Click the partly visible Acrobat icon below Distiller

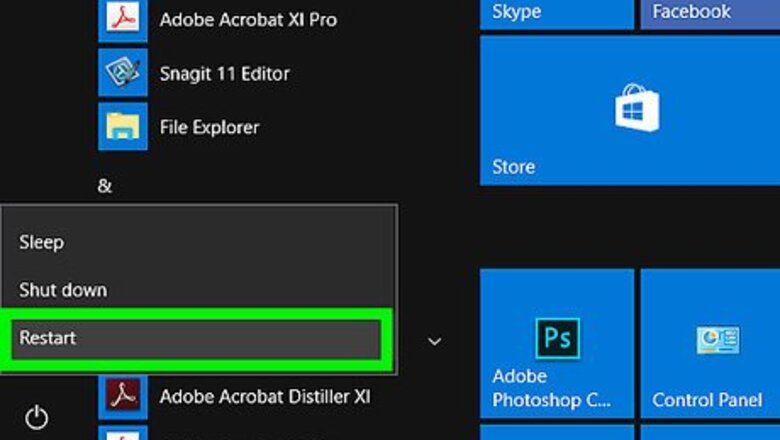coord(123,433)
